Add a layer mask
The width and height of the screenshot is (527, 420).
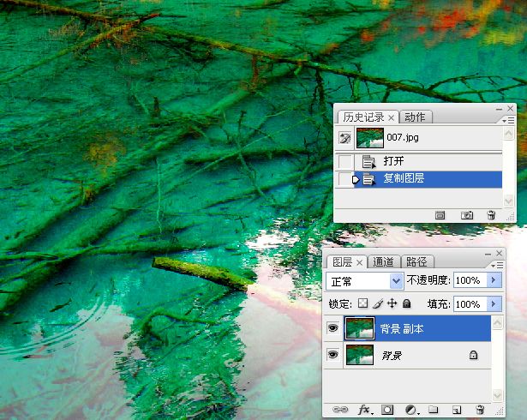coord(387,410)
